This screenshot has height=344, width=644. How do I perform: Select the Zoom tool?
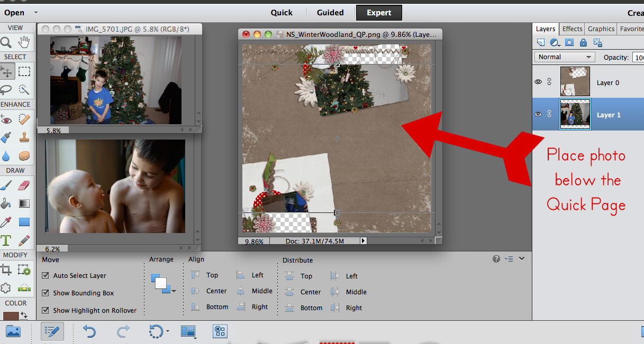point(6,43)
